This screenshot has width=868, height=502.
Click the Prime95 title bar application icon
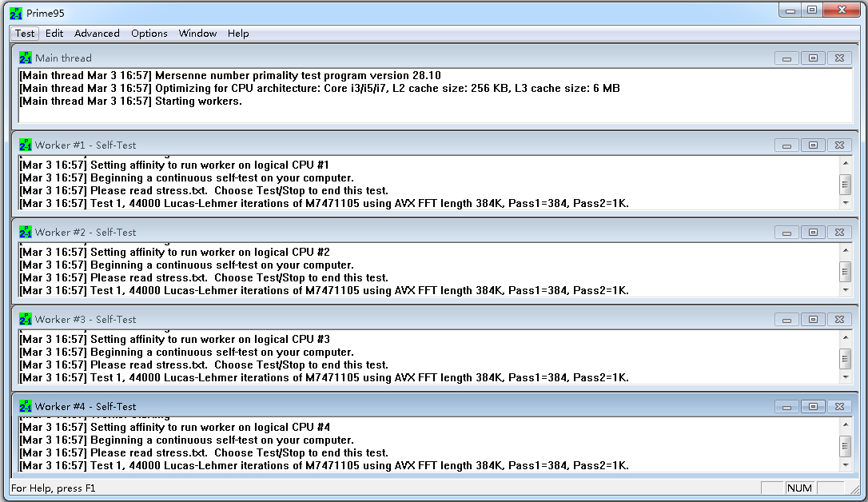point(16,13)
